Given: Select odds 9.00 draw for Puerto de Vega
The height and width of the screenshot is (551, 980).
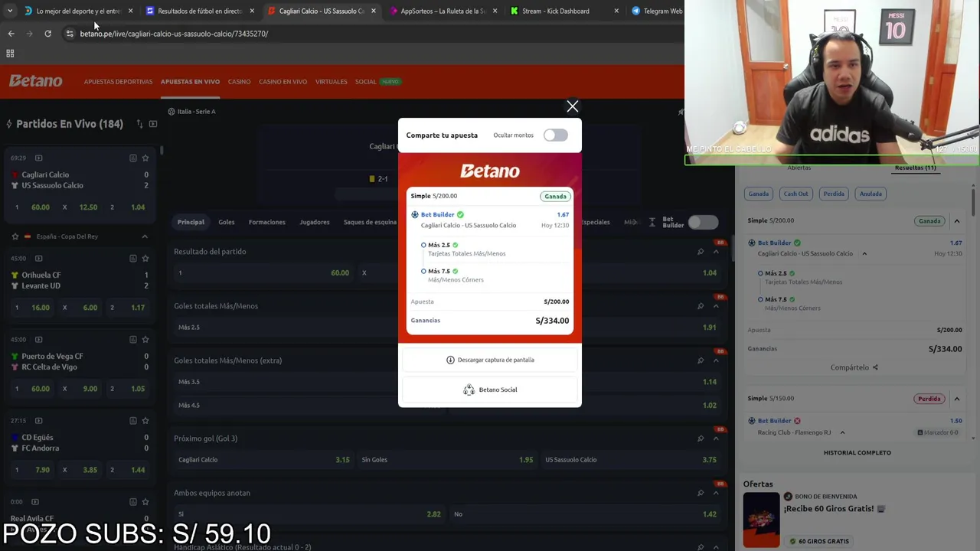Looking at the screenshot, I should (80, 389).
